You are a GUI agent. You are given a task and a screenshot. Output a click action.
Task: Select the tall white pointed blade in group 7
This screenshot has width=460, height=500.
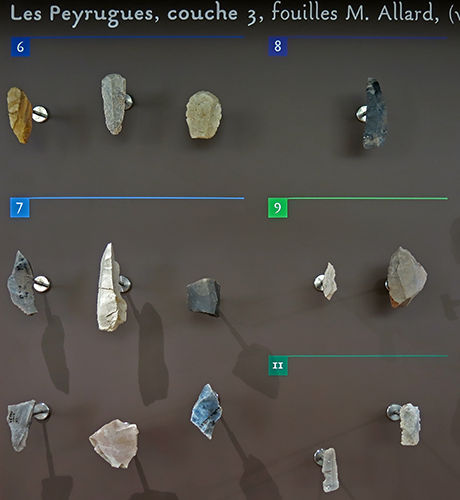(111, 288)
